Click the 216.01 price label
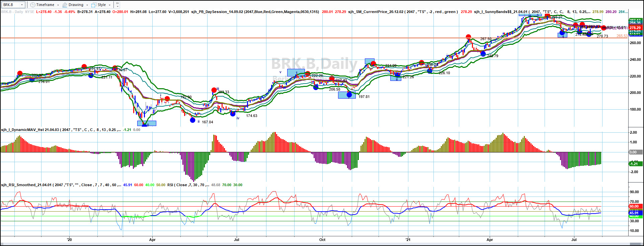Image resolution: width=644 pixels, height=246 pixels. pyautogui.click(x=44, y=82)
